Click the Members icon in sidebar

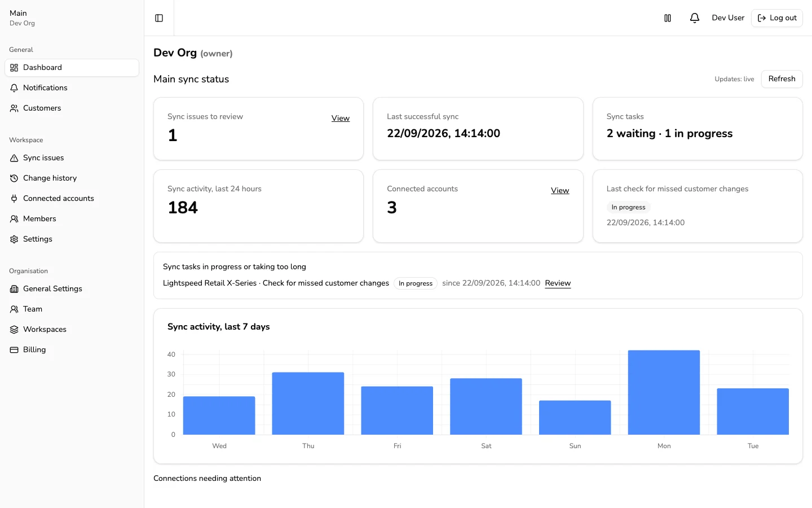[14, 219]
